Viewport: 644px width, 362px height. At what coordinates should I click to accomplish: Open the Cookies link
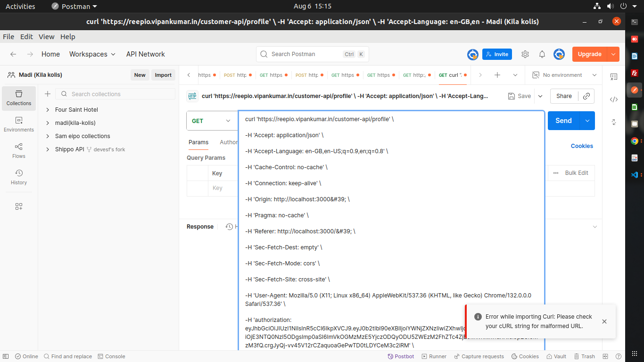(x=582, y=146)
